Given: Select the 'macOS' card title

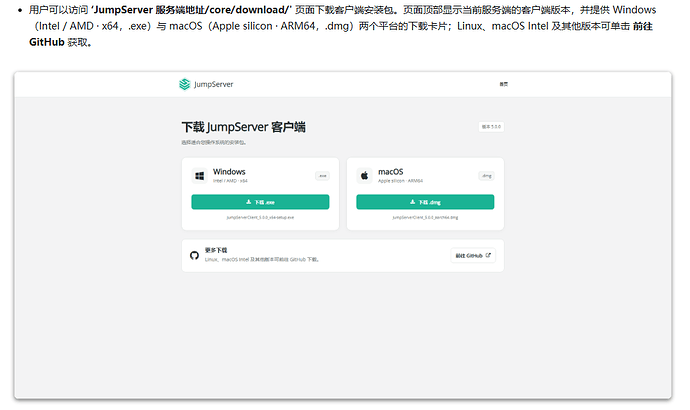Looking at the screenshot, I should point(390,172).
